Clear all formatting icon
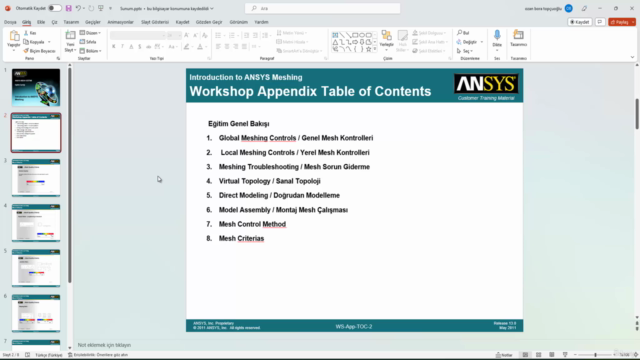This screenshot has width=640, height=360. point(205,36)
